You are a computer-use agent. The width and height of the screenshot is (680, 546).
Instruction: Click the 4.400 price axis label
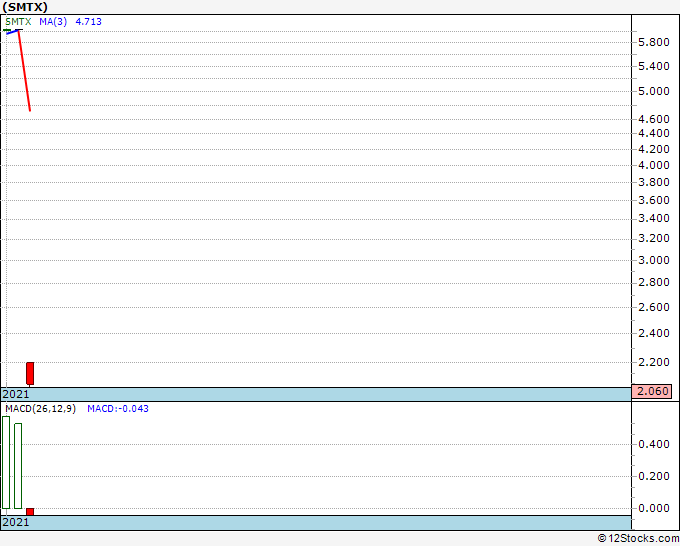click(x=654, y=133)
